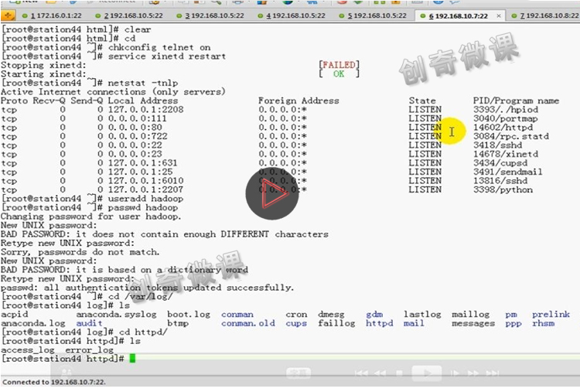Click the '3398/python' process entry
The height and width of the screenshot is (392, 580).
(503, 189)
